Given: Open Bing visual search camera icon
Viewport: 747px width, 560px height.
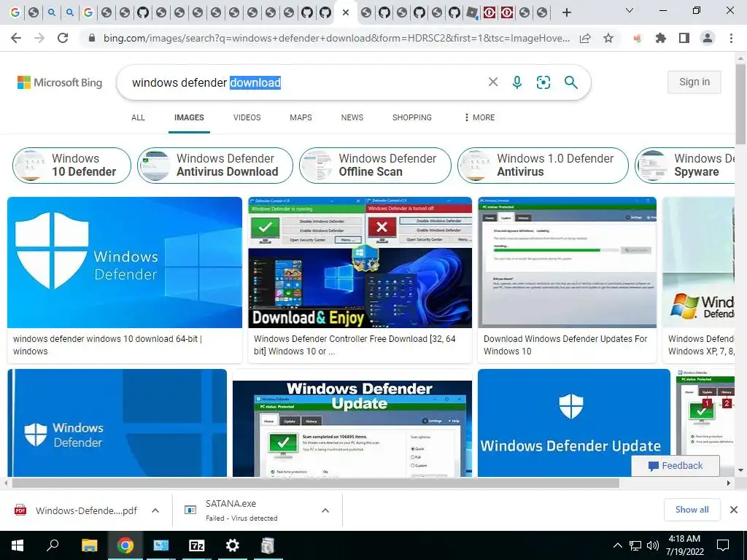Looking at the screenshot, I should tap(543, 82).
